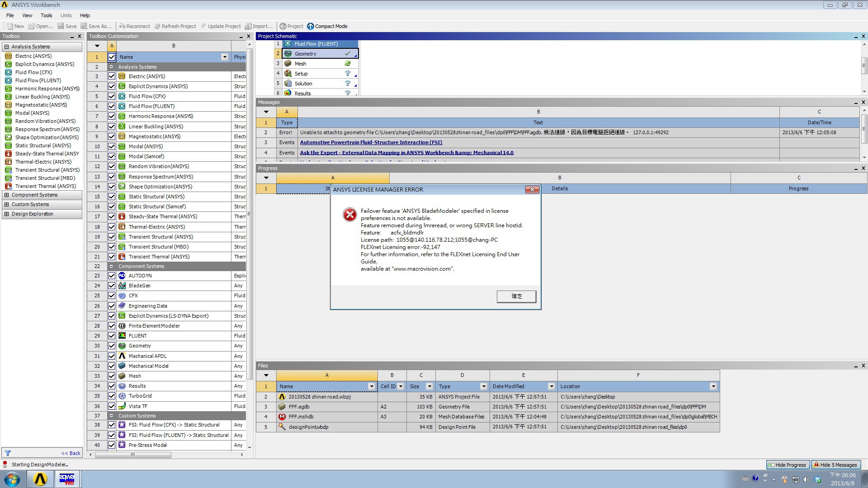Open Automotive Powertrain Fluid-Structure Interaction link

click(371, 142)
